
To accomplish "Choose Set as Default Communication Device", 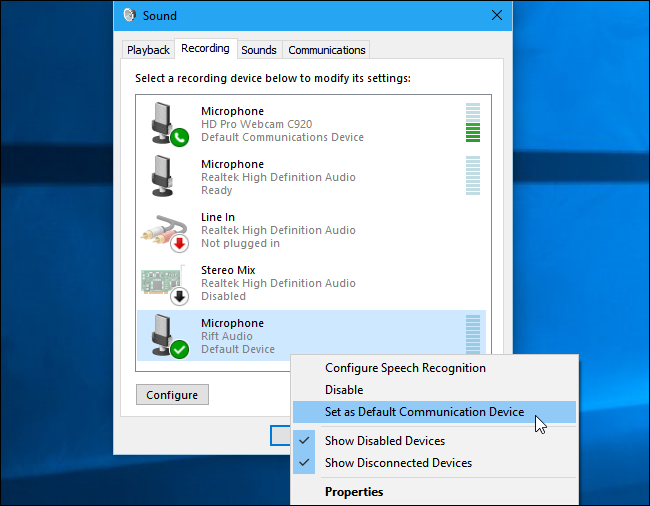I will (424, 412).
